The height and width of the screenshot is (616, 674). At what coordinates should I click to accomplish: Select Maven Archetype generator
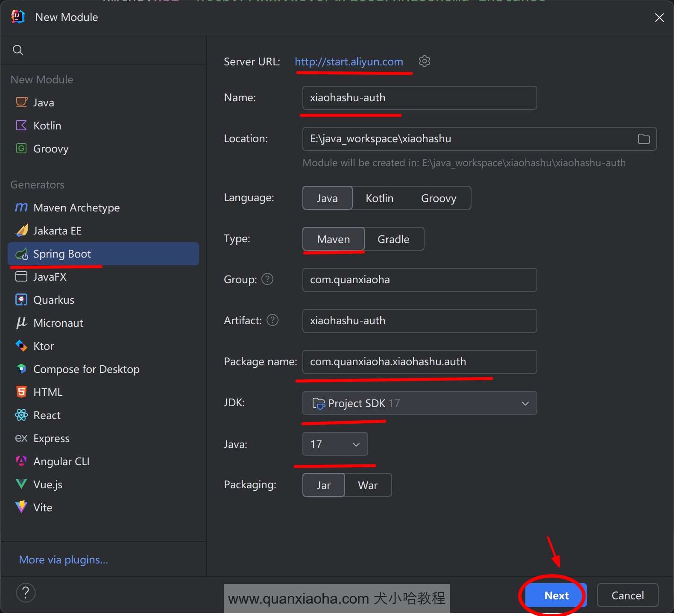103,208
